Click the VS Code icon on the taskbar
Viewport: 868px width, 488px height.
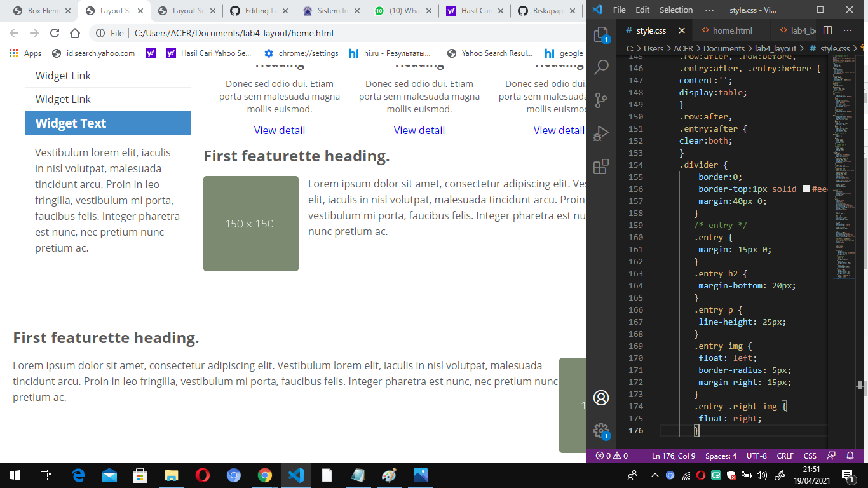click(x=295, y=475)
